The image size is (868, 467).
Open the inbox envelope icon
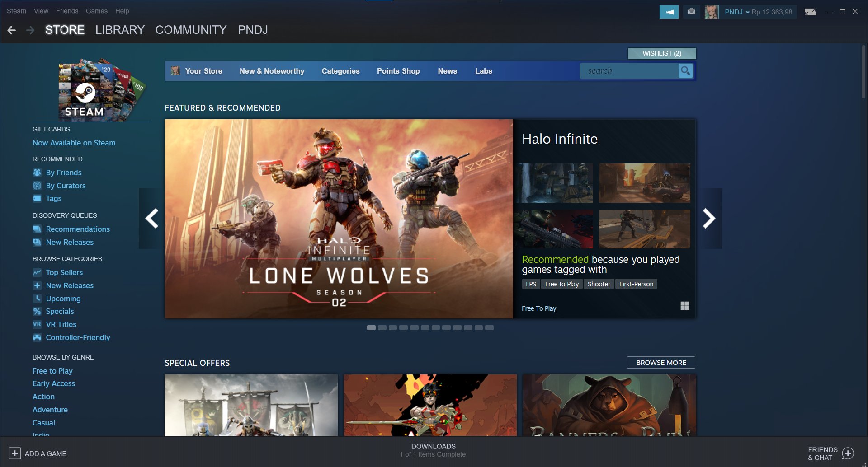click(692, 12)
